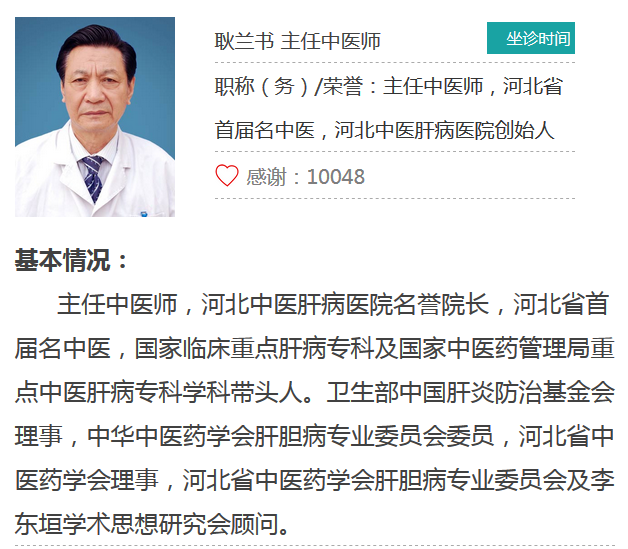Click the necktie in the doctor photo
The width and height of the screenshot is (628, 549).
(93, 178)
